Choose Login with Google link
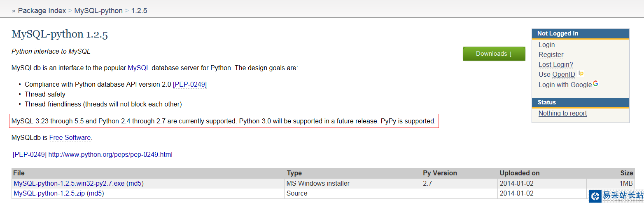This screenshot has height=203, width=644. [x=565, y=85]
